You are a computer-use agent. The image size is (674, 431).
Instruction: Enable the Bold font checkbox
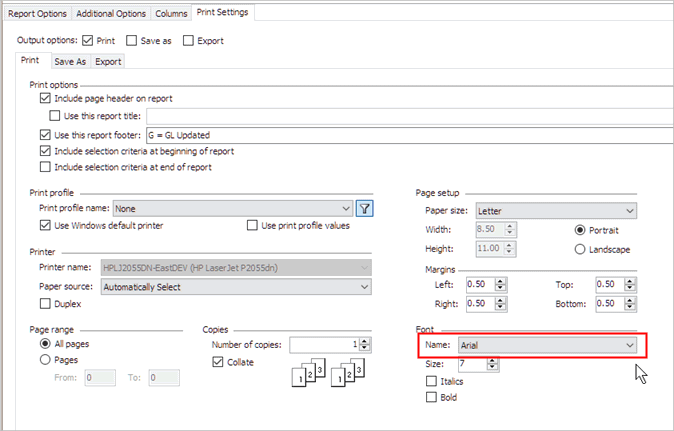point(431,397)
